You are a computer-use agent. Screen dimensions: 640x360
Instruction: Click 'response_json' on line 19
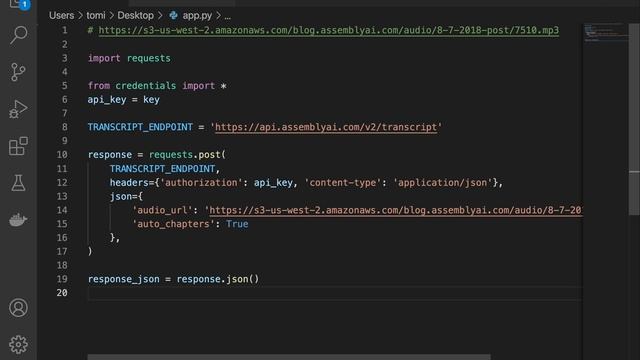(x=124, y=279)
